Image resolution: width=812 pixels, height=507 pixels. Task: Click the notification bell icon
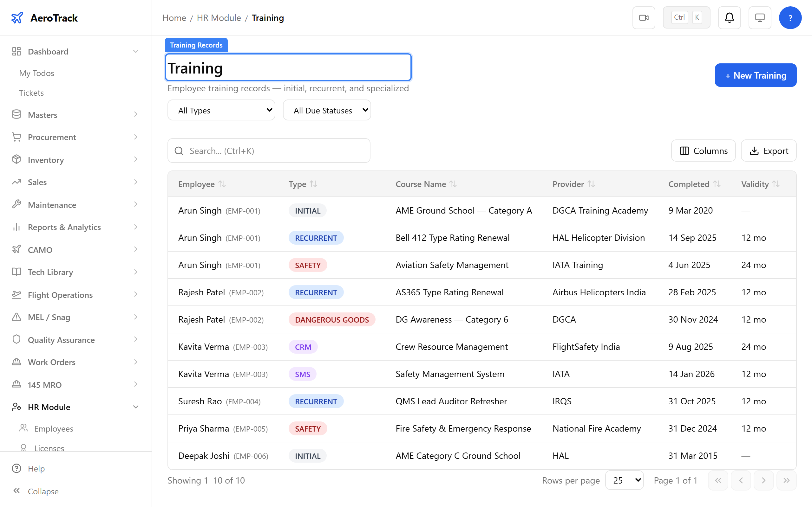pos(730,17)
